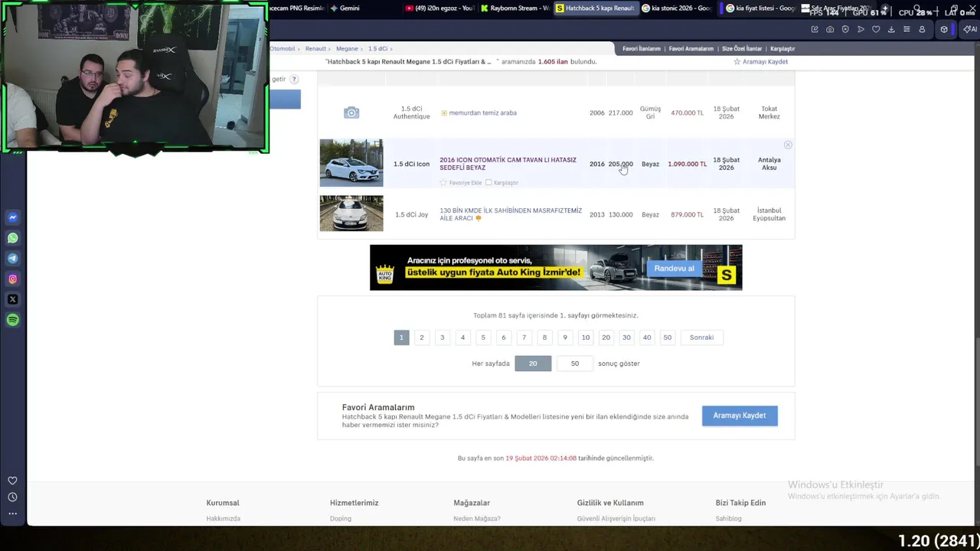Click the heart favorite icon in browser toolbar
Viewport: 980px width, 551px height.
(876, 29)
